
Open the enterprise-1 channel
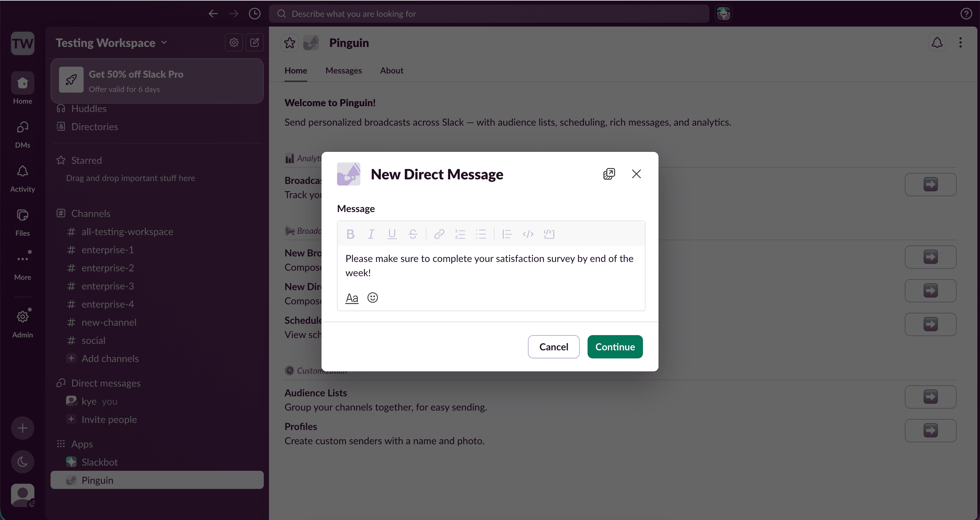tap(157, 250)
